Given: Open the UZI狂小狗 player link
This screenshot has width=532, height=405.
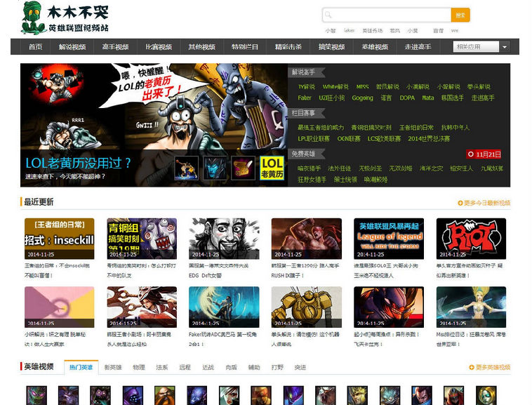Looking at the screenshot, I should (x=331, y=98).
